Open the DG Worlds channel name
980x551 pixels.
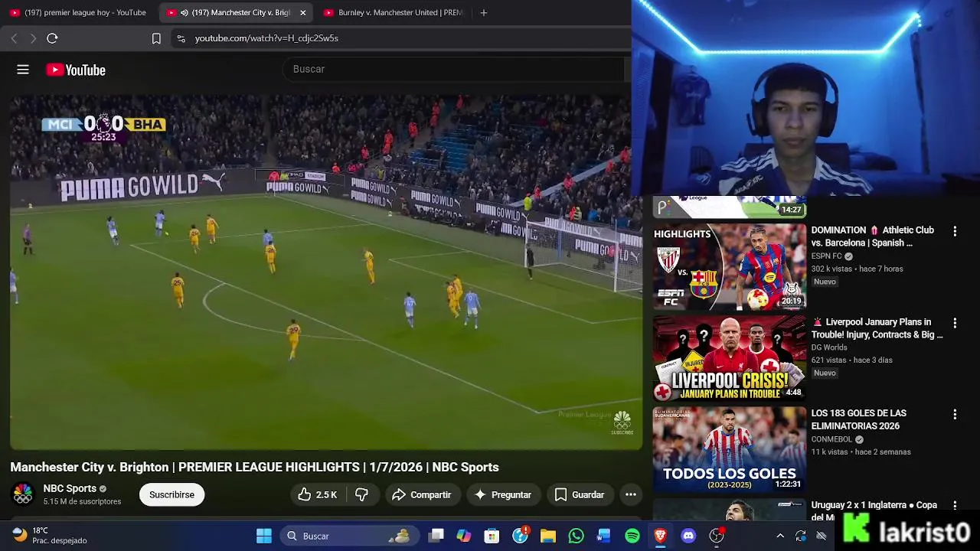click(x=829, y=347)
